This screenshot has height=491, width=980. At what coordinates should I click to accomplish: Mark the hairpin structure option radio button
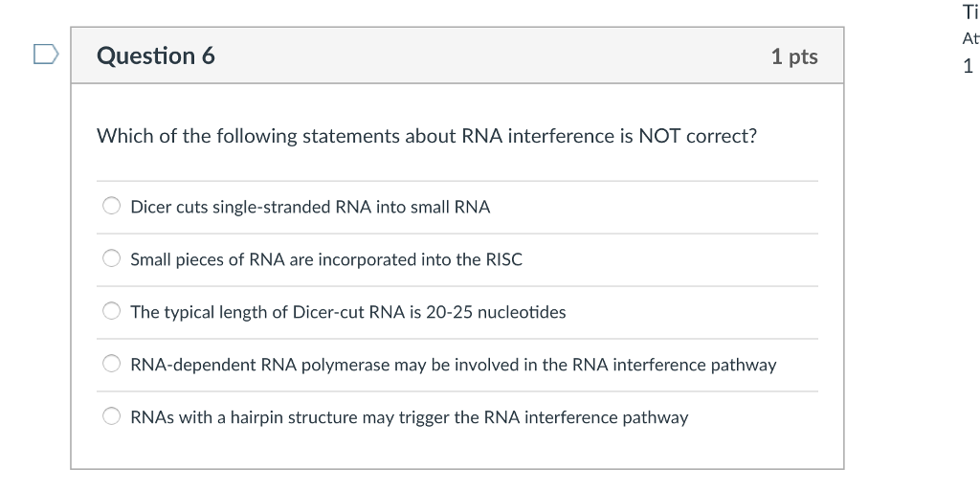click(x=112, y=416)
